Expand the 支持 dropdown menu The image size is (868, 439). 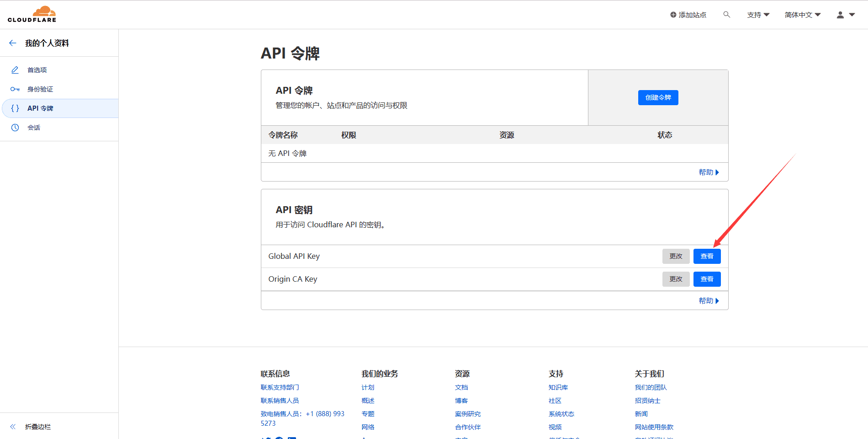click(x=758, y=15)
